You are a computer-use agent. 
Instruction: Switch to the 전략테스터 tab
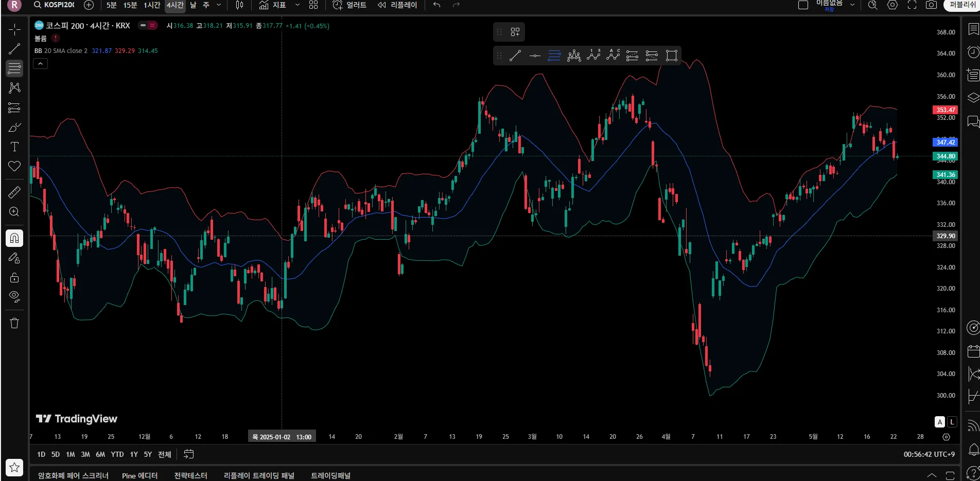[190, 475]
